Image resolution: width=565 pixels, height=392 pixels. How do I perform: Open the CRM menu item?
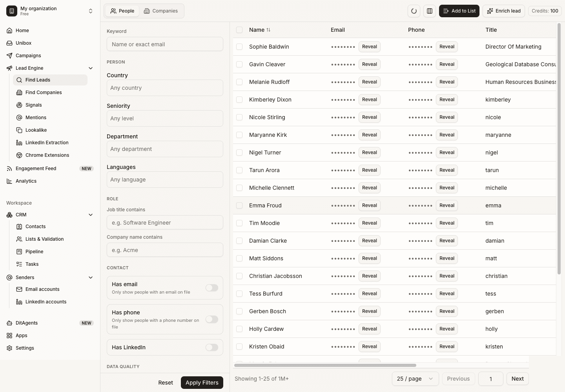click(x=50, y=215)
